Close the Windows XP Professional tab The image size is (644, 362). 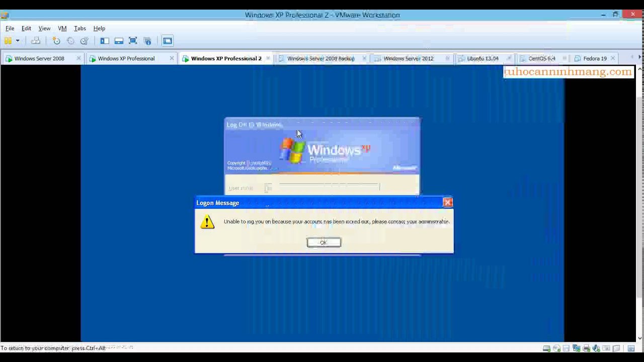pyautogui.click(x=172, y=58)
